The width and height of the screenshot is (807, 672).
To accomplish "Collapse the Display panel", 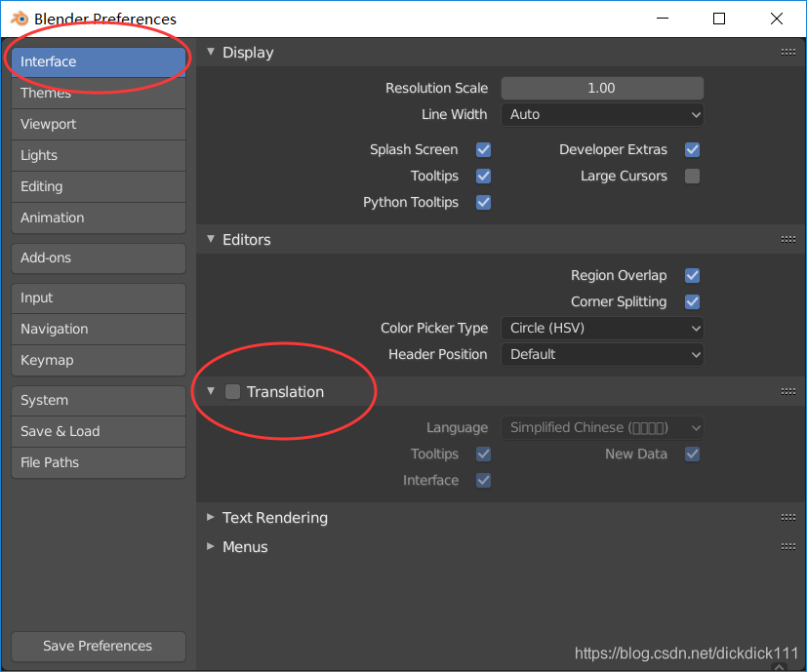I will [211, 52].
